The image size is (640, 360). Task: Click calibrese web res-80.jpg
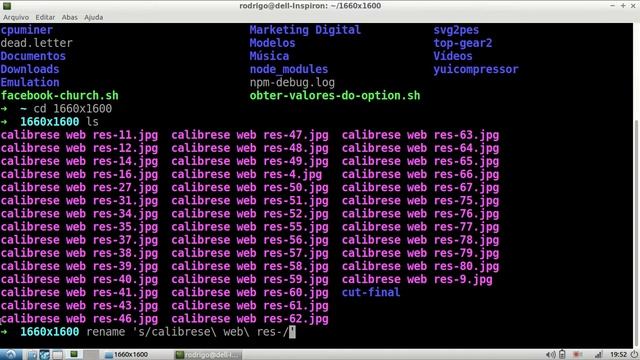[420, 266]
